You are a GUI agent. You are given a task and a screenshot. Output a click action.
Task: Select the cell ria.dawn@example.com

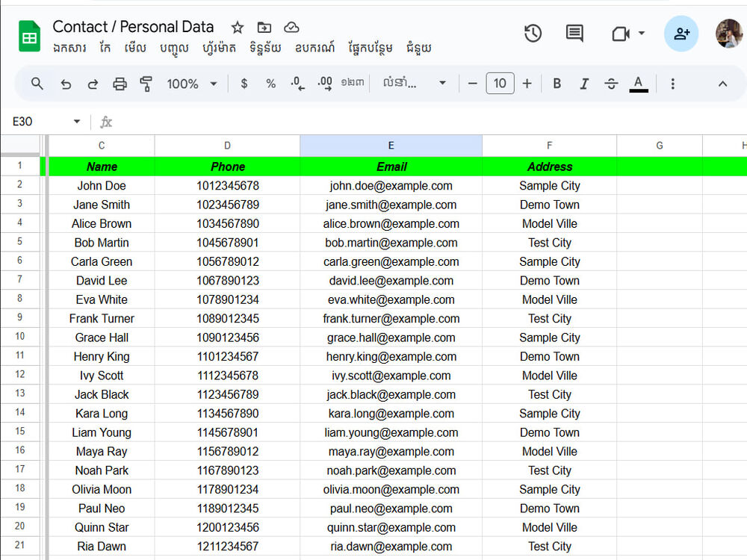pyautogui.click(x=391, y=547)
